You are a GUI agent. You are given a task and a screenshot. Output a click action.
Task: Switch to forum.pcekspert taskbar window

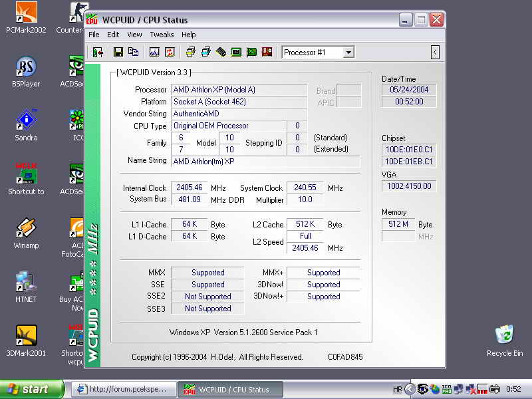(x=124, y=389)
